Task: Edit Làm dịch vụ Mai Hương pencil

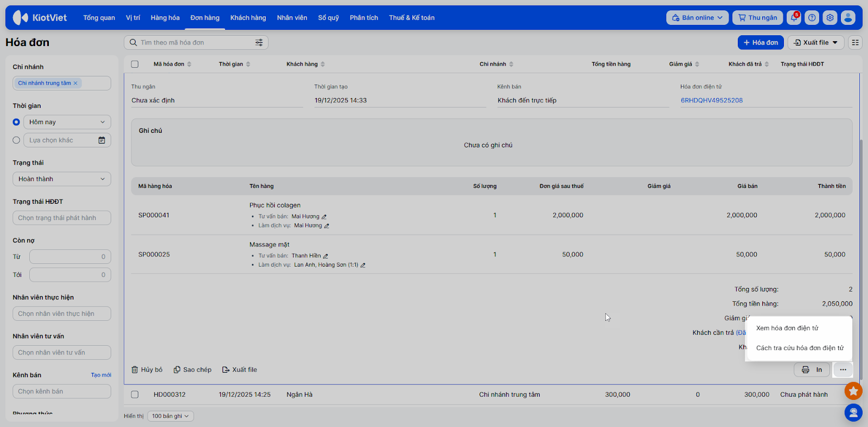Action: (327, 226)
